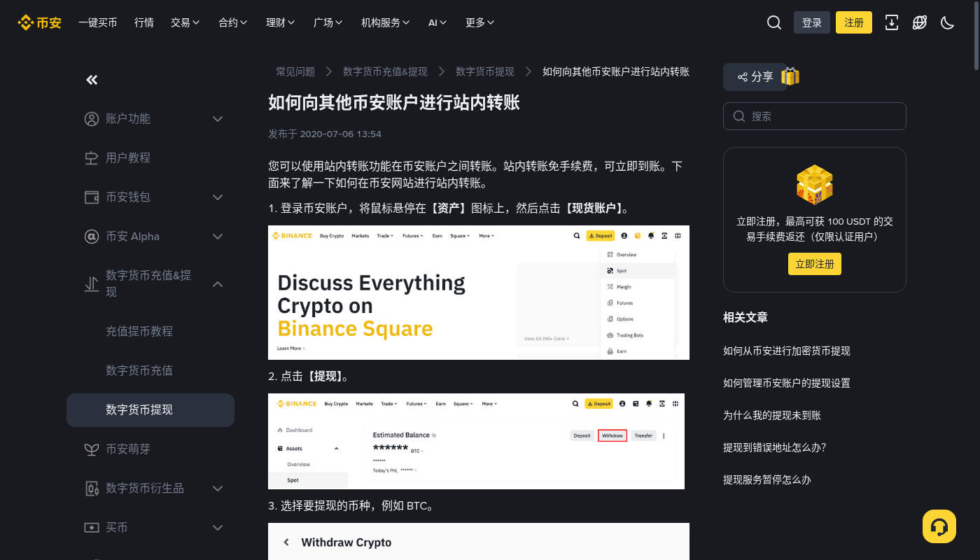Click the 数字货币充值&提现 transfer icon

[x=92, y=284]
